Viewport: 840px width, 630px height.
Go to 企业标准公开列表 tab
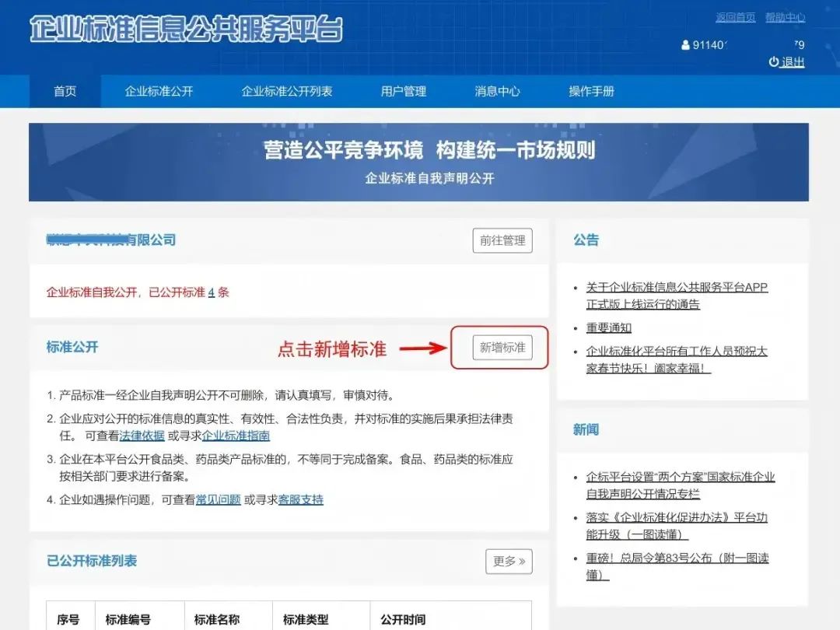coord(287,91)
